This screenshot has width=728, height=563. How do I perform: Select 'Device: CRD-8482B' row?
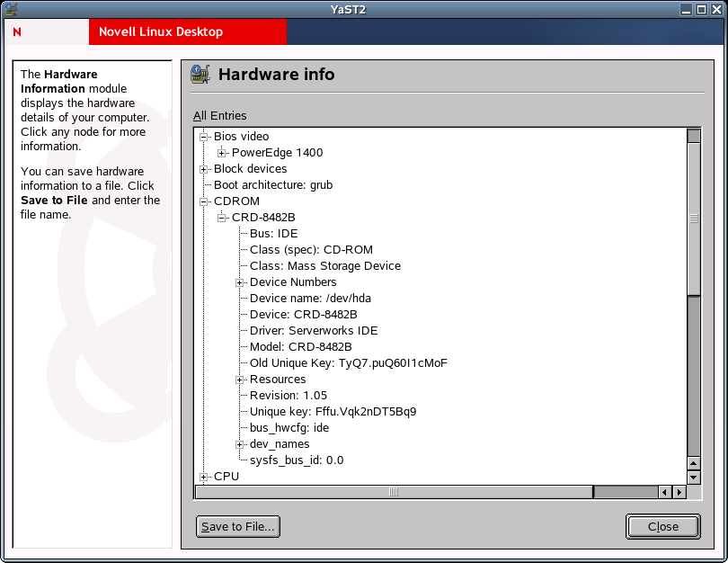click(x=303, y=315)
